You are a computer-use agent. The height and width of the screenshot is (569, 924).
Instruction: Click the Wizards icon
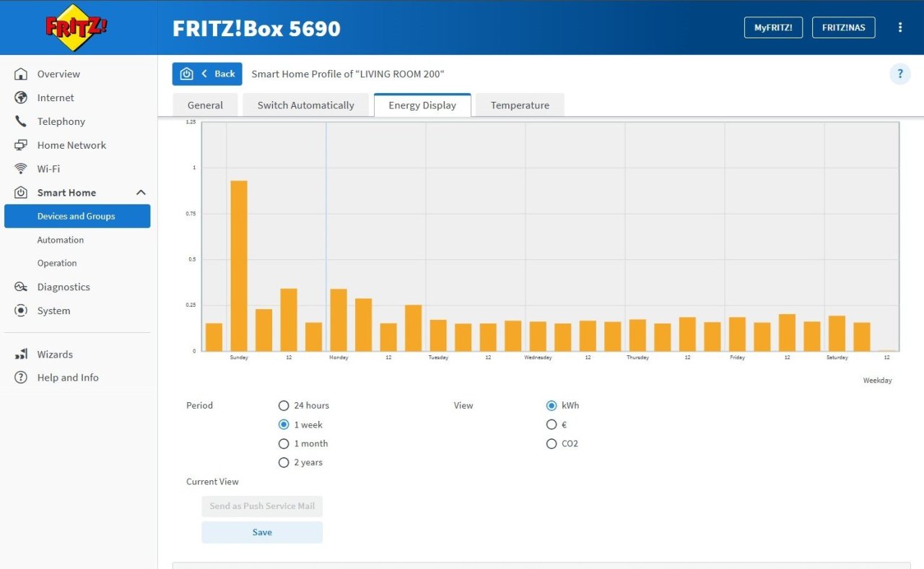point(21,355)
